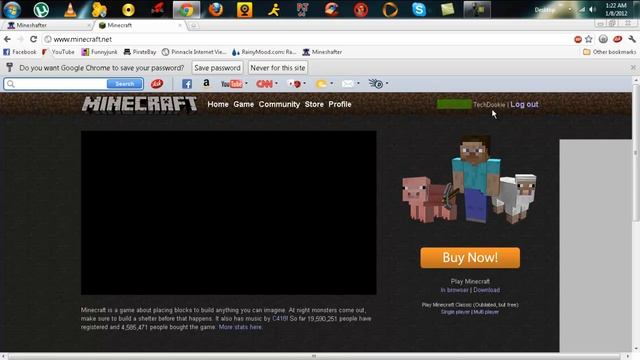Dismiss the save password infobar
Viewport: 640px width, 360px height.
pos(633,67)
